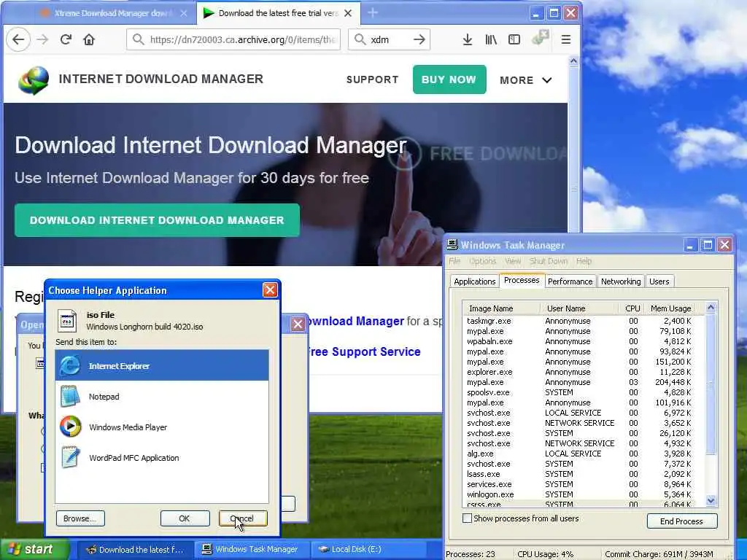
Task: Switch to the browser taskbar button
Action: pos(135,549)
